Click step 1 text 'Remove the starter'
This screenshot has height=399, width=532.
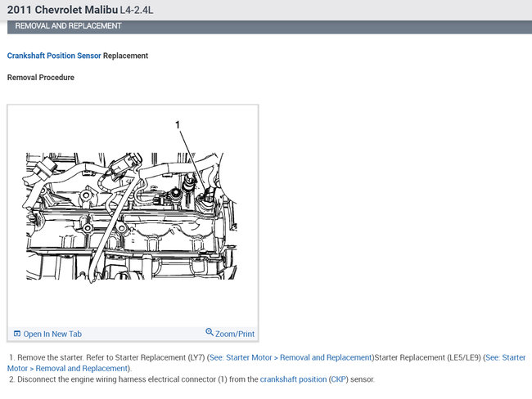pyautogui.click(x=50, y=357)
